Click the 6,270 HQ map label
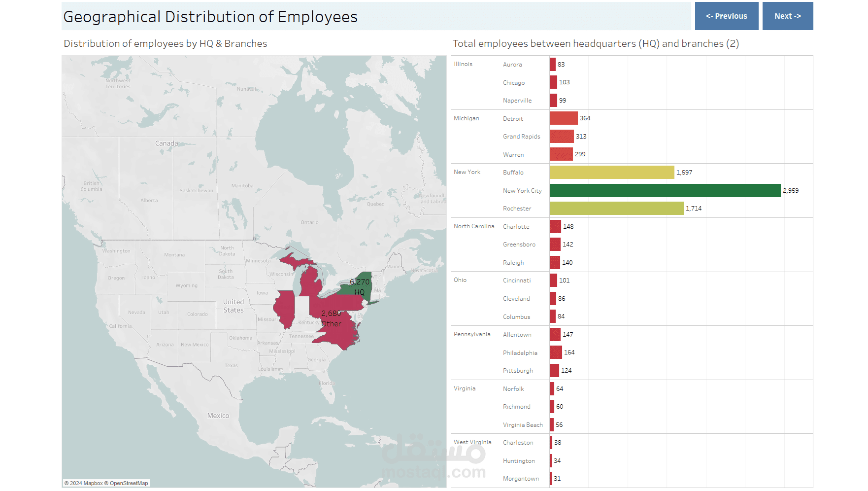The width and height of the screenshot is (868, 491). [360, 287]
